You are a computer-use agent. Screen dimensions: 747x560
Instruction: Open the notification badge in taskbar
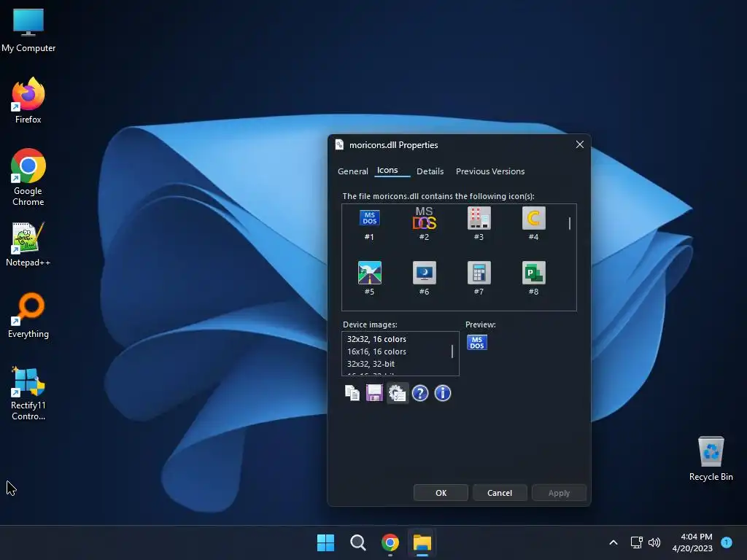727,542
